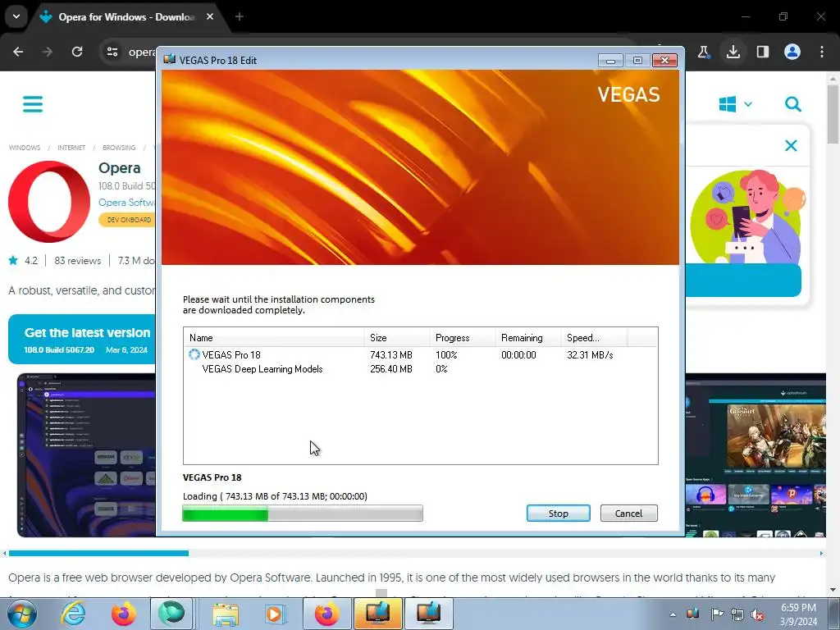Image resolution: width=840 pixels, height=630 pixels.
Task: Show hidden system tray icons
Action: (x=673, y=614)
